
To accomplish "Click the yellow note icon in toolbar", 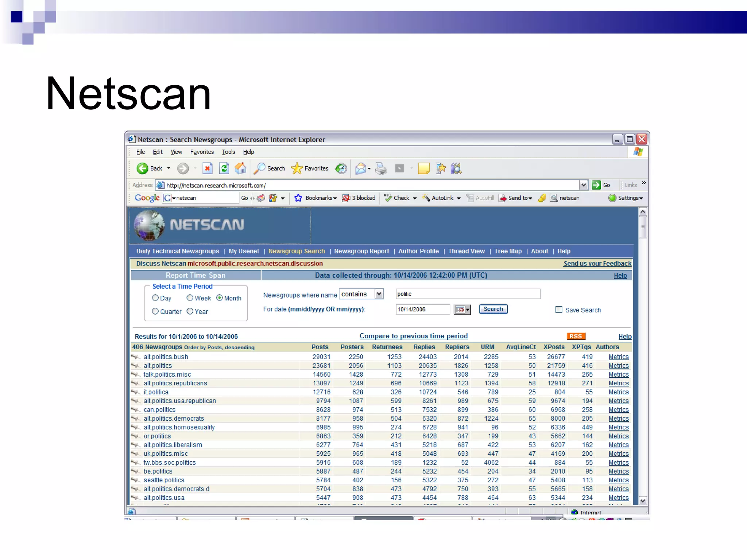I will click(x=423, y=168).
